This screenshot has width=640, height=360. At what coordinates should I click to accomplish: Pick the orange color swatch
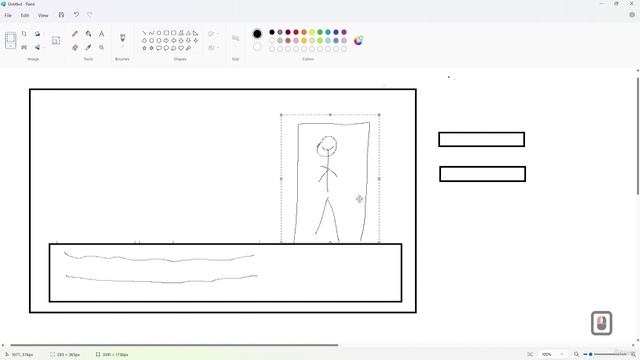304,32
